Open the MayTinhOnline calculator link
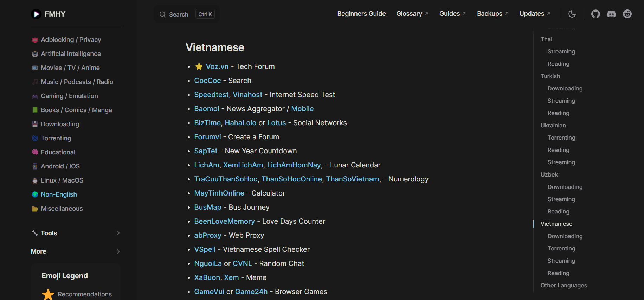This screenshot has width=644, height=300. pos(219,193)
